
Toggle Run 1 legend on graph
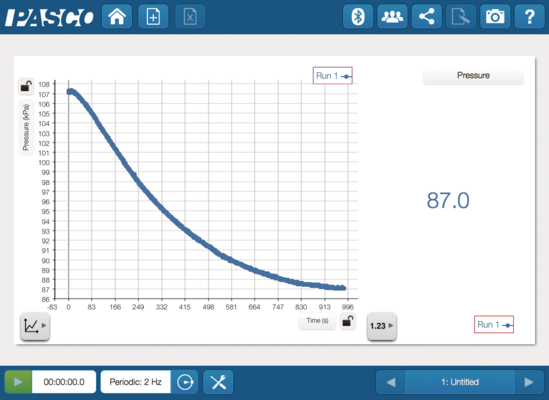[x=333, y=76]
